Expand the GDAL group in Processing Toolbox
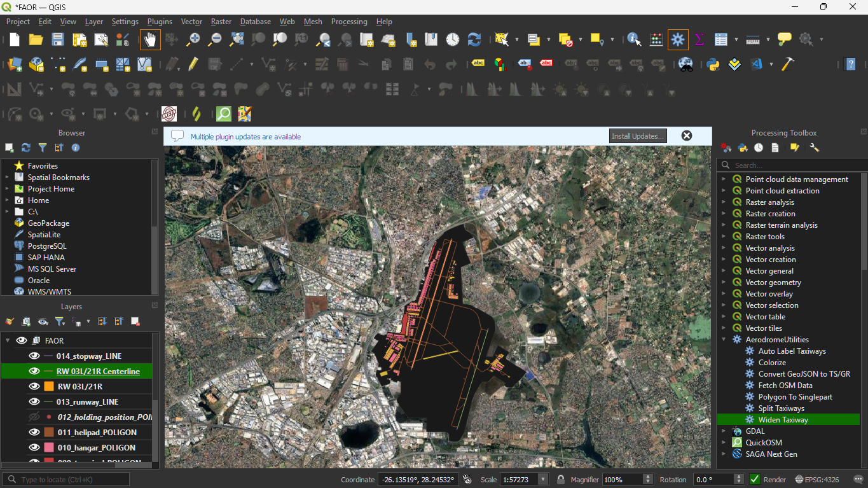Viewport: 868px width, 488px height. 724,431
